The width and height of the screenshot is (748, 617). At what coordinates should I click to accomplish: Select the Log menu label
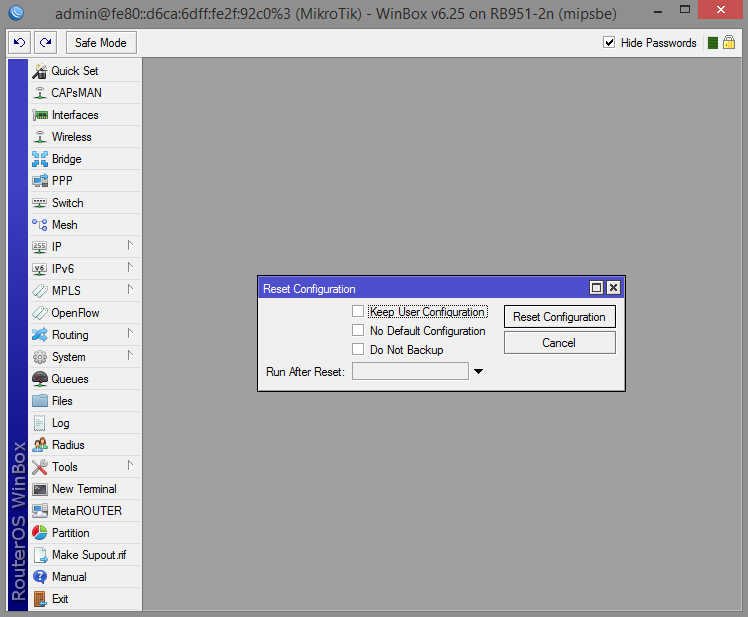tap(61, 423)
